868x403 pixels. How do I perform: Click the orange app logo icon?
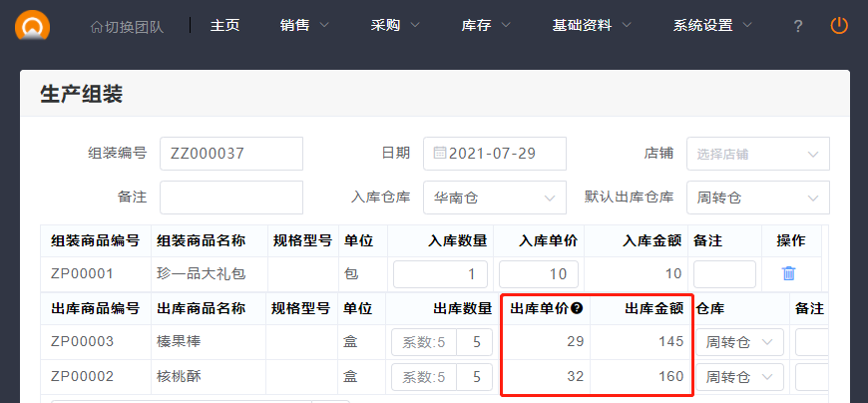point(33,24)
